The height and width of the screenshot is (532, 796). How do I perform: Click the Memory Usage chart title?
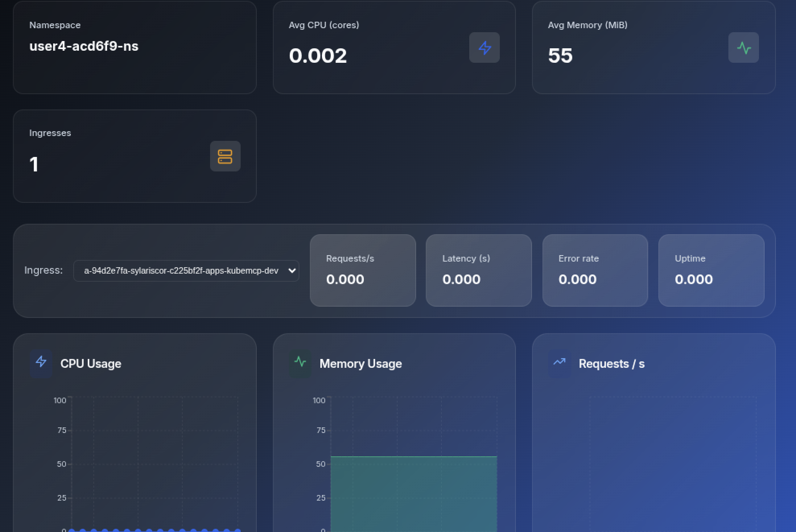[361, 364]
